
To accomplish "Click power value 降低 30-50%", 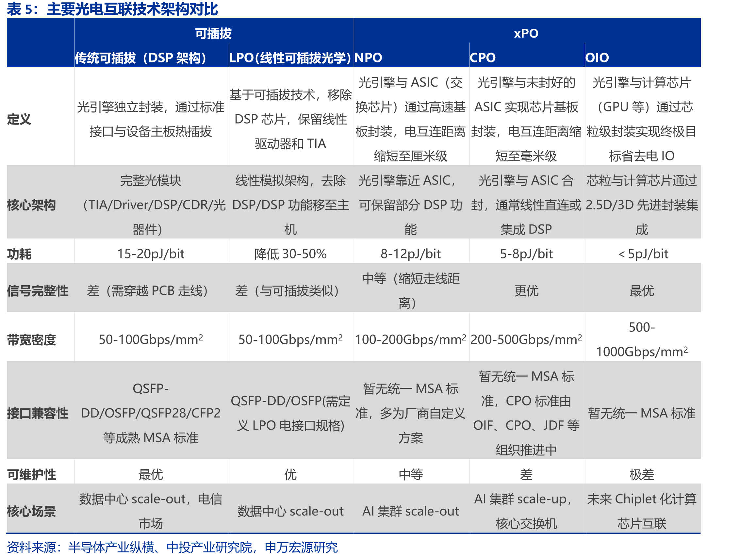I will (290, 254).
